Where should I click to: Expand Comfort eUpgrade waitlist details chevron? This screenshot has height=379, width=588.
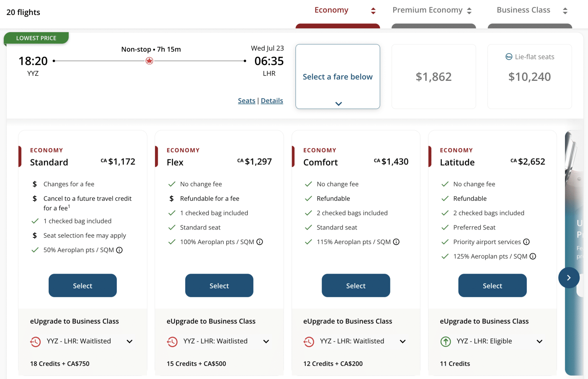tap(402, 341)
